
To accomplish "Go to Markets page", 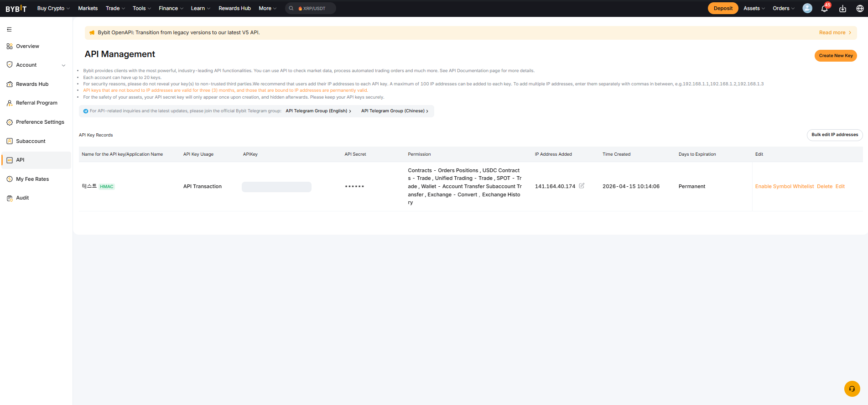I will [88, 8].
